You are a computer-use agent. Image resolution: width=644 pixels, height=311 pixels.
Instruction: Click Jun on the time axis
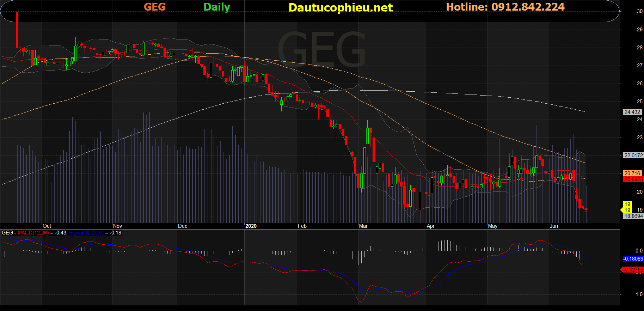coord(554,226)
